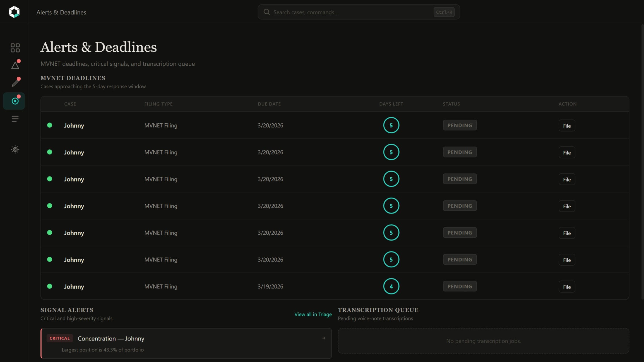Open the list lines icon in sidebar
The image size is (644, 362).
pyautogui.click(x=15, y=119)
